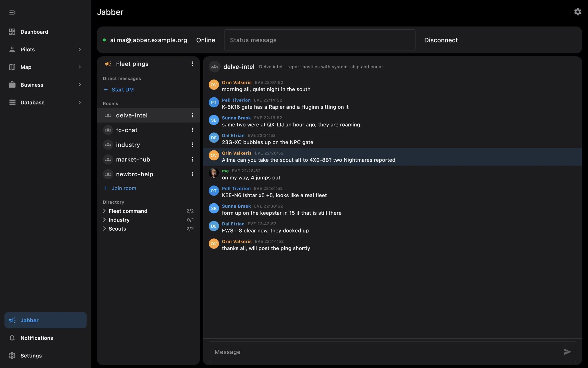Open Fleet pings options menu
Screen dimensions: 588x368
point(193,64)
